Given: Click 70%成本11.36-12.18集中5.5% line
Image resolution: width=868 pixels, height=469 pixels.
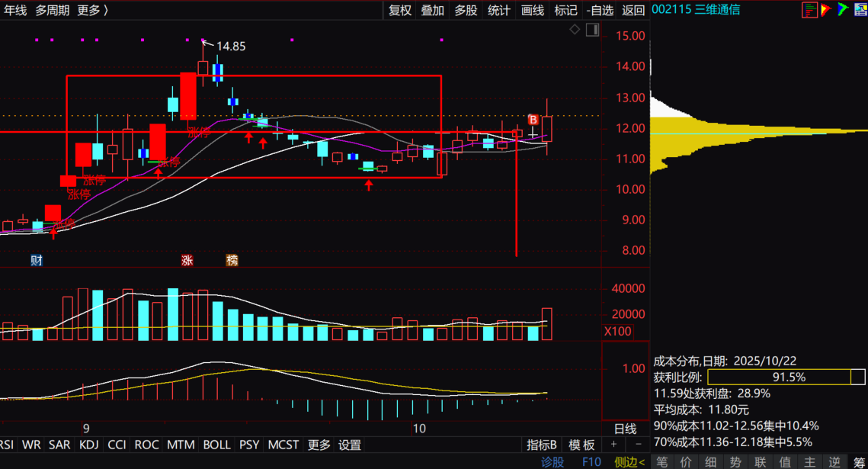Looking at the screenshot, I should 732,442.
